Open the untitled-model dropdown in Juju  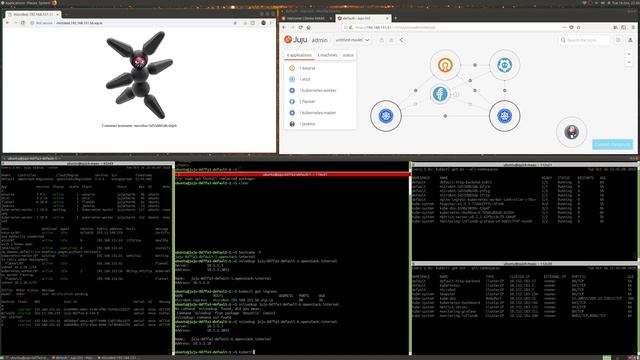(352, 40)
